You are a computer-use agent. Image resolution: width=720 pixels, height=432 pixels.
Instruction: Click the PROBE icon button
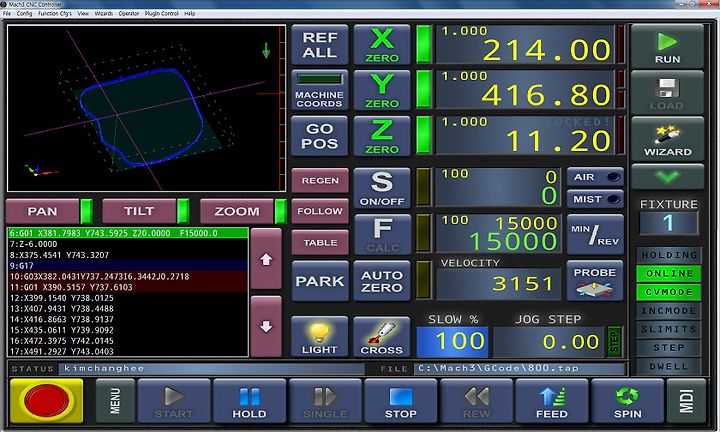click(x=595, y=281)
